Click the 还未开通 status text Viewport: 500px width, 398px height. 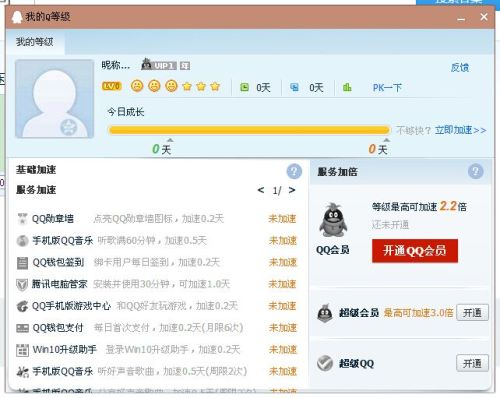tap(390, 225)
